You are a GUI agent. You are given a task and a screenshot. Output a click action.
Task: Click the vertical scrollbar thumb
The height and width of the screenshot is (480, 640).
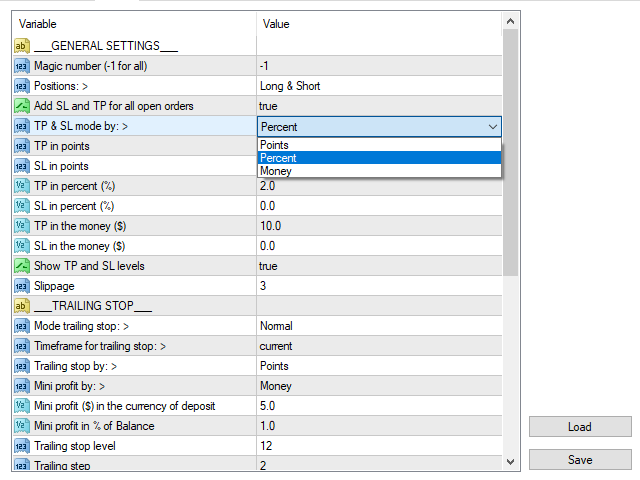pyautogui.click(x=510, y=152)
